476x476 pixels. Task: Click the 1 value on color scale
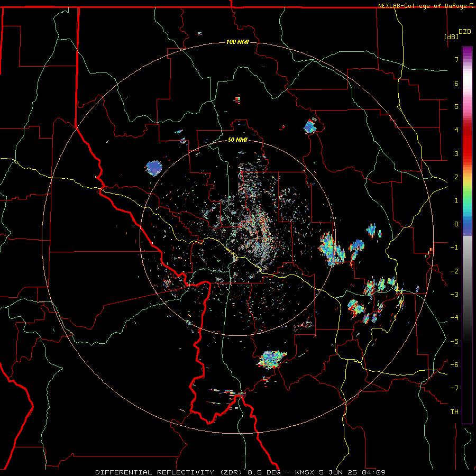(x=456, y=200)
